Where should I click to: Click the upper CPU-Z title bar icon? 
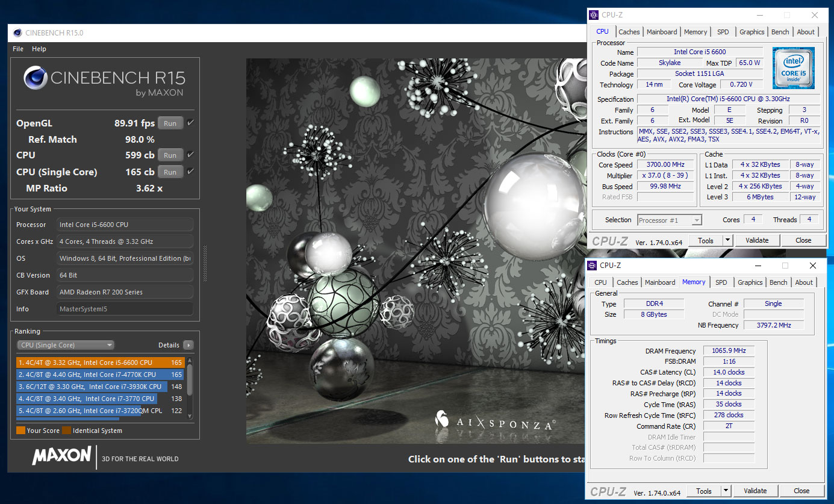[594, 15]
